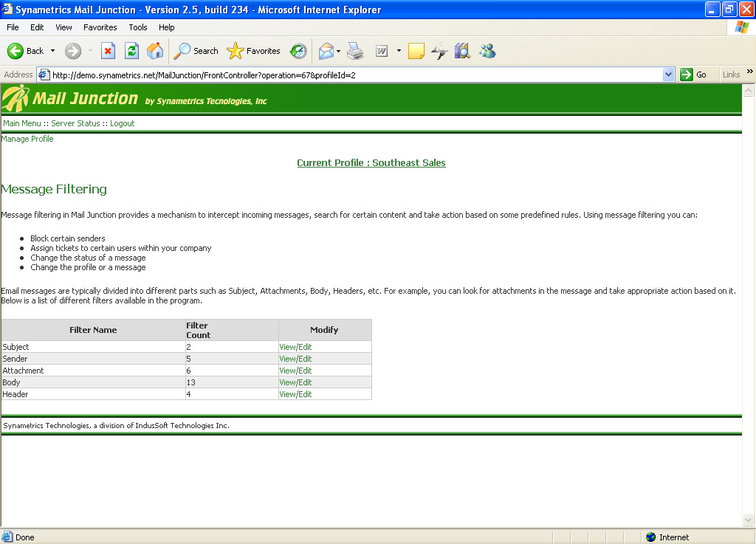Screen dimensions: 756x544
Task: Open the History clock icon
Action: pos(298,51)
